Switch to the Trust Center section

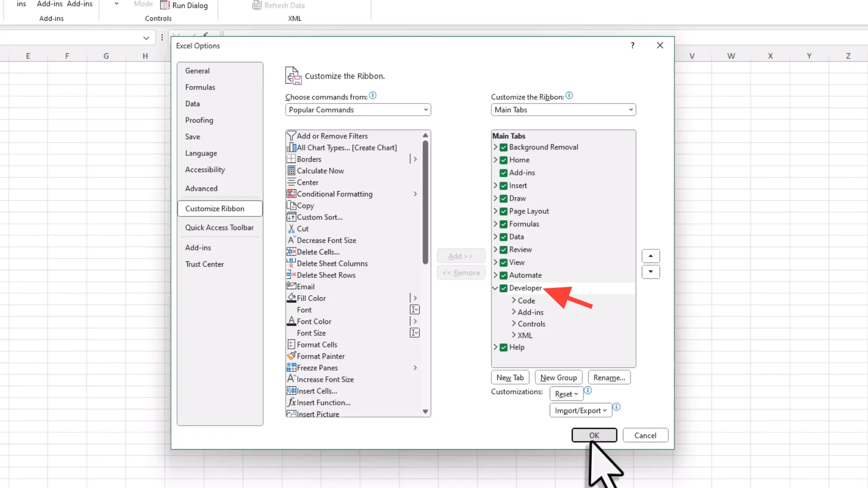[x=204, y=264]
